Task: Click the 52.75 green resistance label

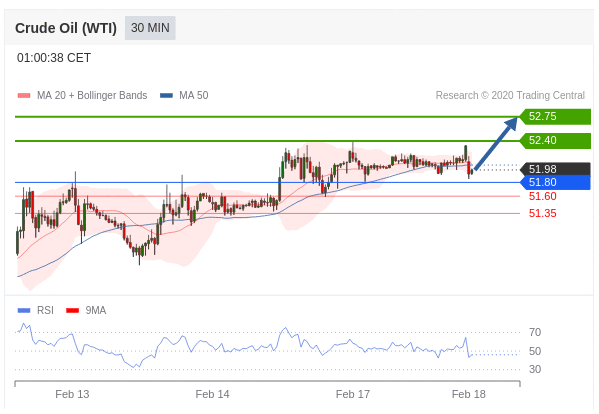Action: (555, 116)
